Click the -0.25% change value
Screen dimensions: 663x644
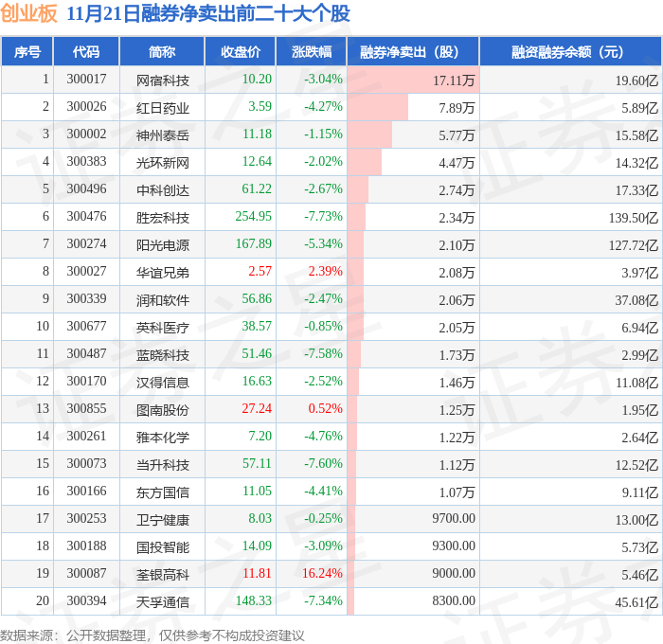point(323,519)
